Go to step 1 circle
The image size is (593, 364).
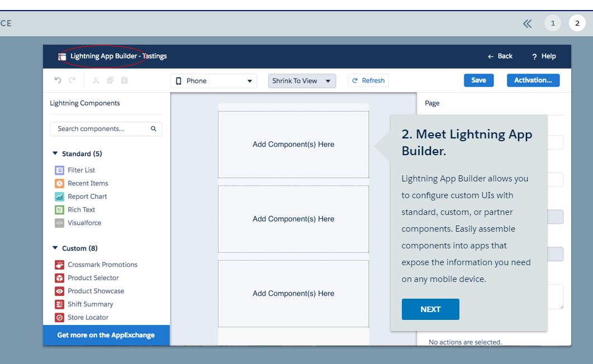click(553, 23)
